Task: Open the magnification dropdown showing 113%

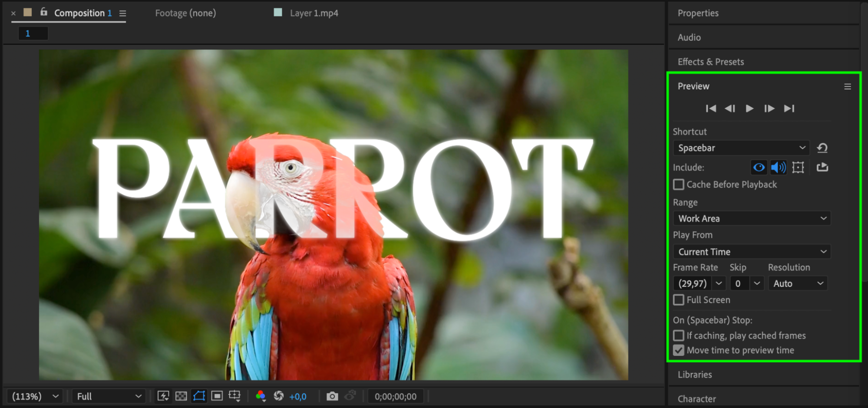Action: [35, 396]
